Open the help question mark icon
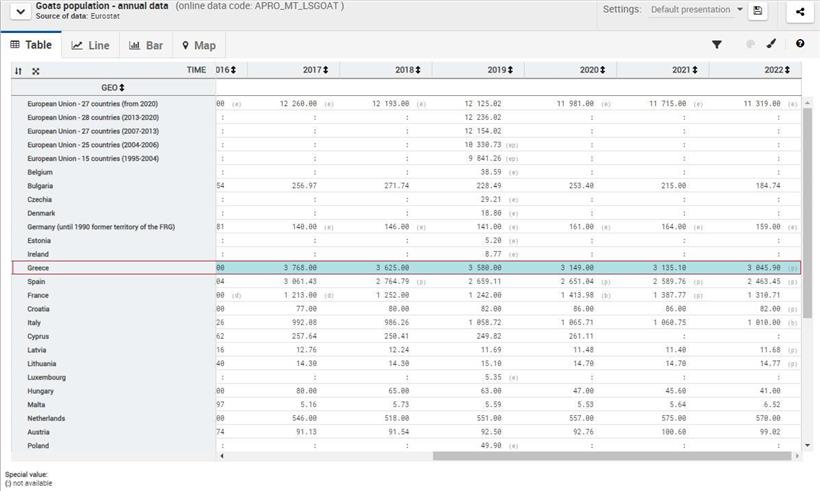 pos(800,45)
